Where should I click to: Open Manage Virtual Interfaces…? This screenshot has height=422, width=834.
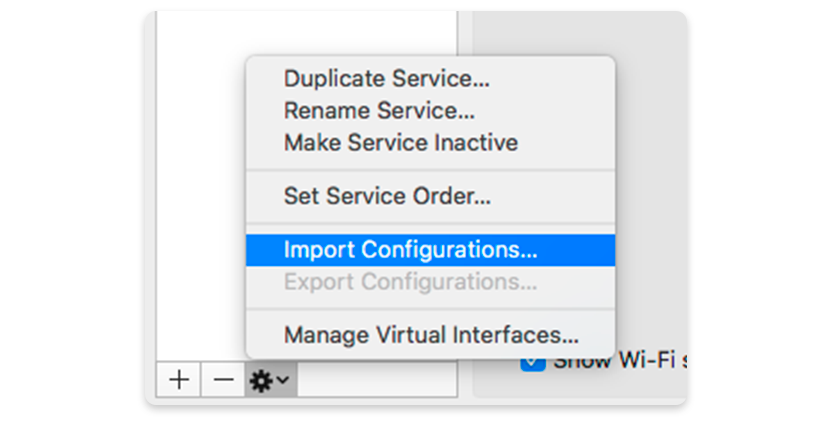(430, 335)
